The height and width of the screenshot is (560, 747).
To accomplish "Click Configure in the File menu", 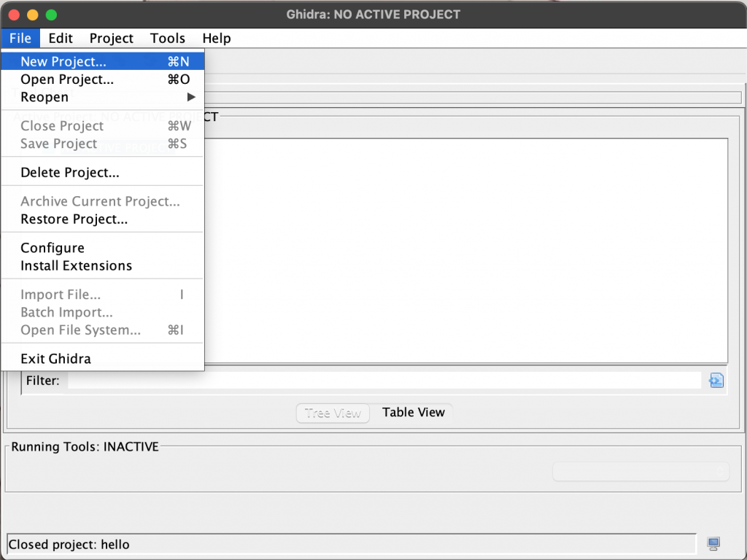I will click(102, 248).
